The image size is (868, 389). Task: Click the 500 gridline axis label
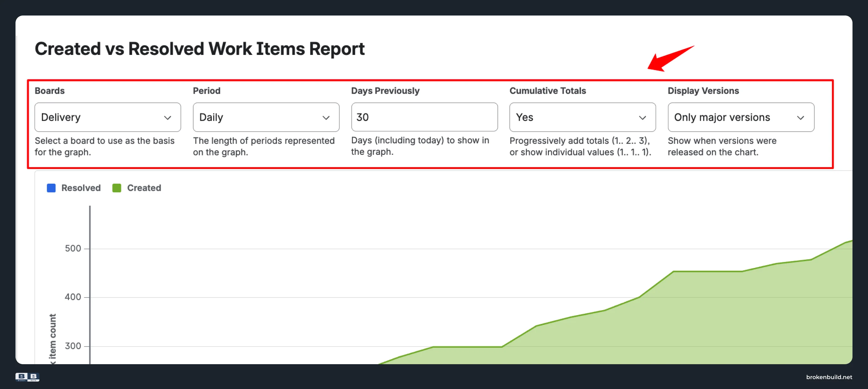pos(73,248)
